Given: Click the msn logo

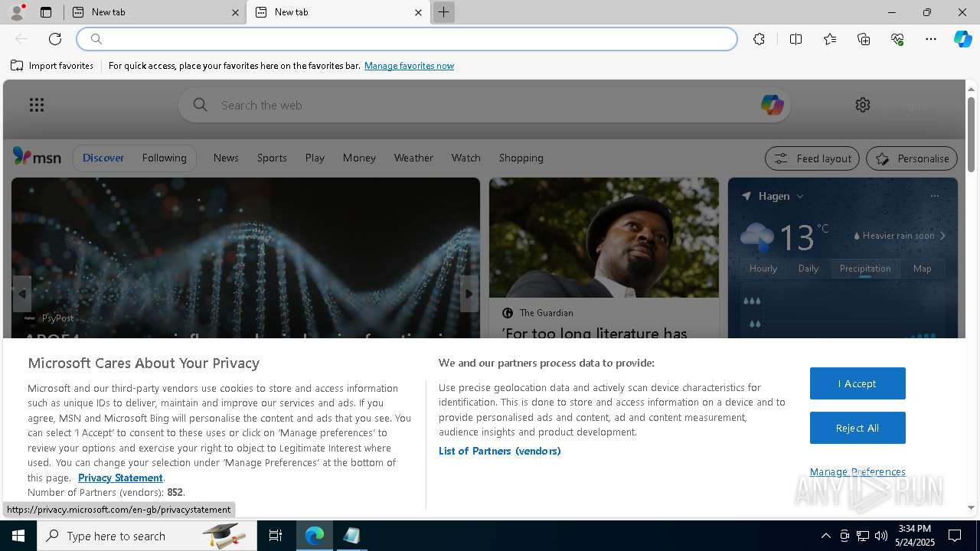Looking at the screenshot, I should (x=37, y=157).
